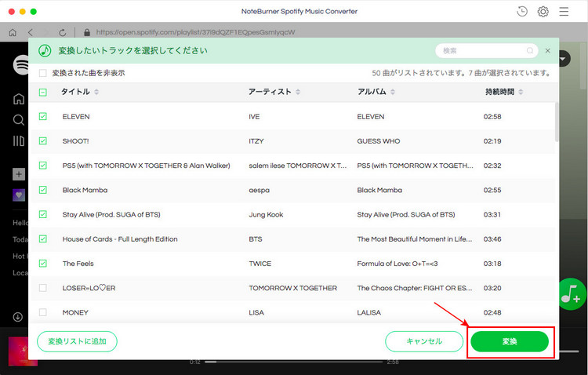Click the track list scrollbar
The width and height of the screenshot is (588, 375).
click(x=557, y=122)
